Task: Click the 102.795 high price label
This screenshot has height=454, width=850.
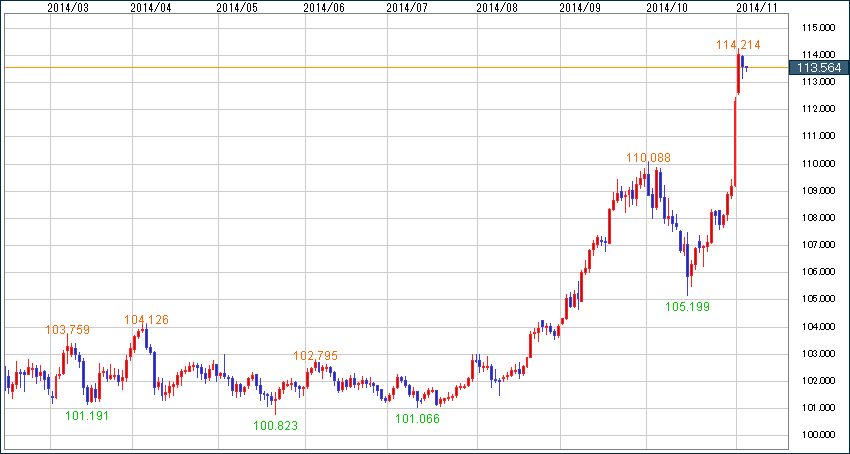Action: [315, 356]
